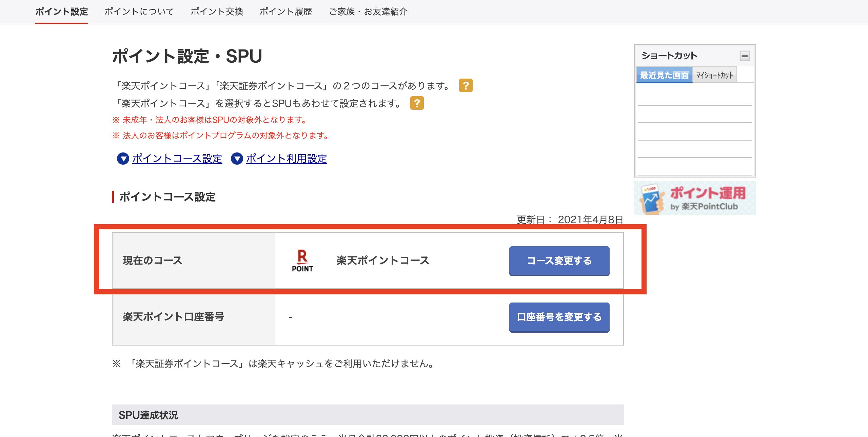The image size is (868, 437).
Task: Open the ポイント設定 tab
Action: coord(61,12)
